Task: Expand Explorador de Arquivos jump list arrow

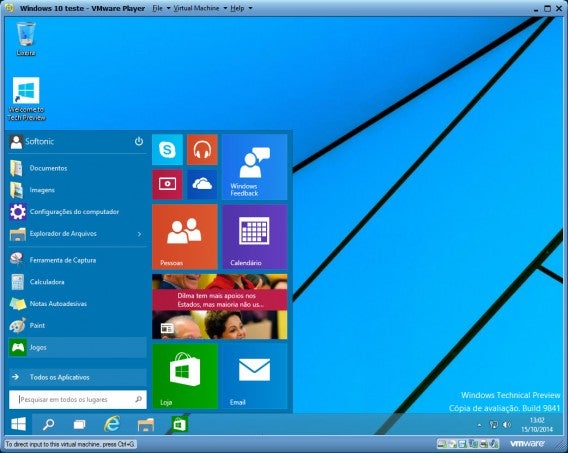Action: click(139, 234)
